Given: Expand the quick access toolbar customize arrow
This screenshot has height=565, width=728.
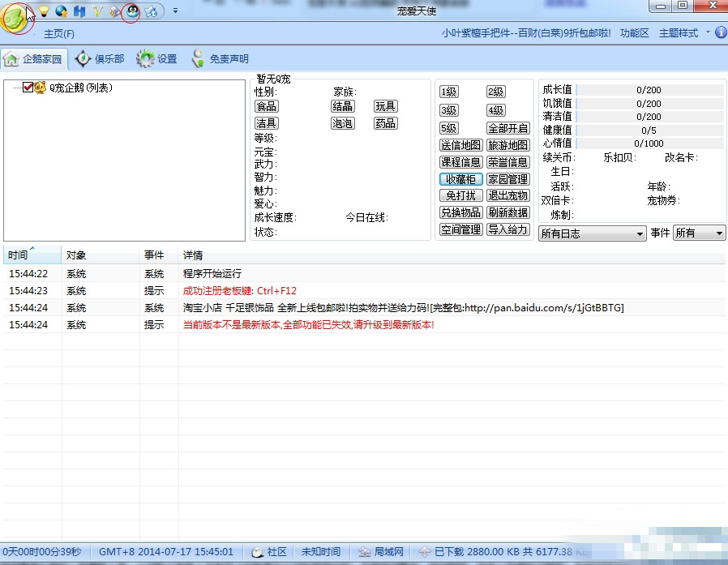Looking at the screenshot, I should click(175, 11).
